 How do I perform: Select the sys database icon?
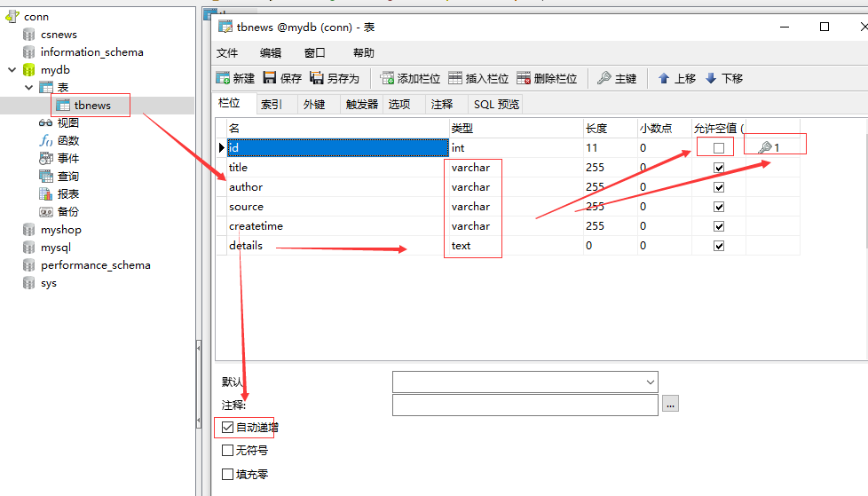28,283
